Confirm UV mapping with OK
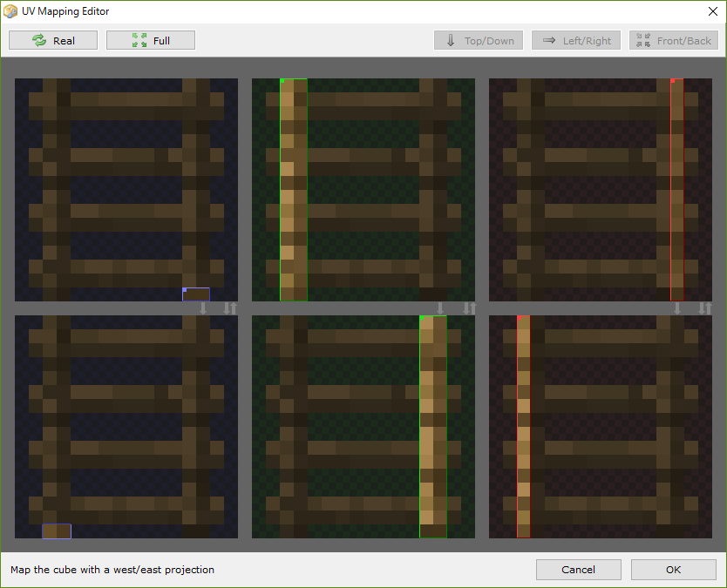Screen dimensions: 727x588 tap(673, 570)
